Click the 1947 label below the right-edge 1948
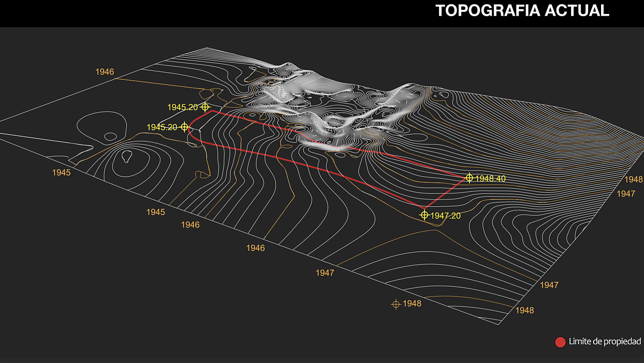 point(626,193)
